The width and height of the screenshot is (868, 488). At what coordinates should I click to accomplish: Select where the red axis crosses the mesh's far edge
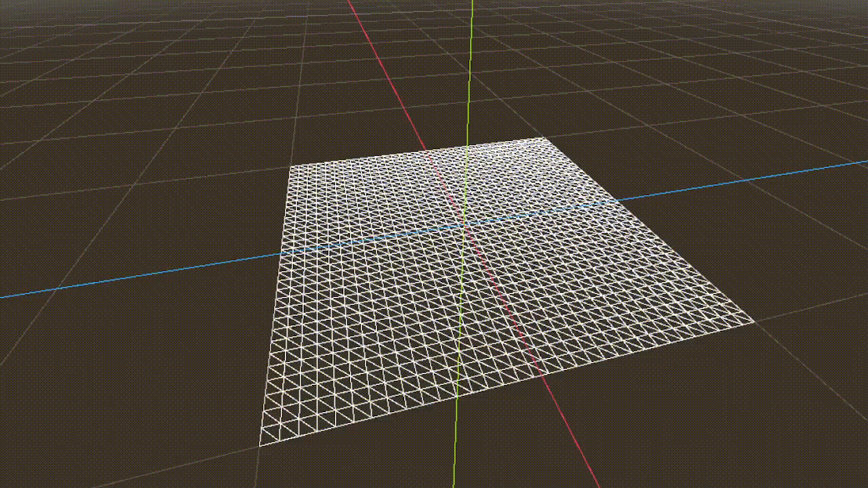click(425, 150)
